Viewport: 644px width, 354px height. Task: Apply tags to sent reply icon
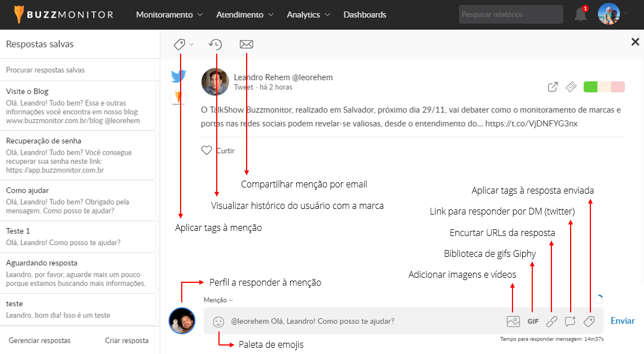pyautogui.click(x=589, y=321)
